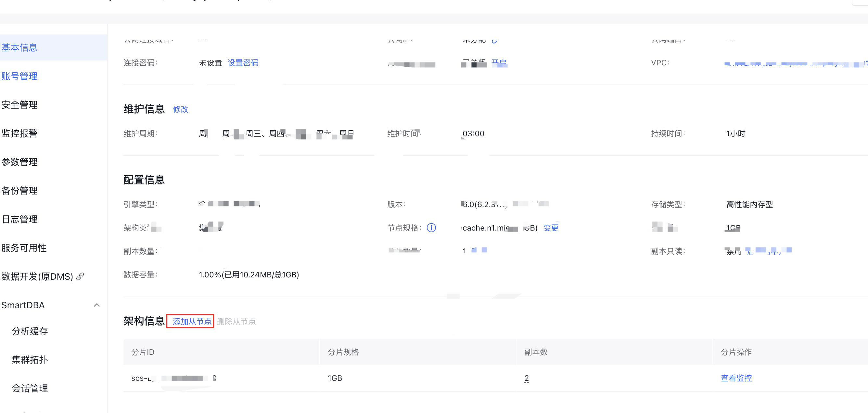Image resolution: width=868 pixels, height=413 pixels.
Task: Open 集群拓扑 under SmartDBA
Action: [30, 360]
